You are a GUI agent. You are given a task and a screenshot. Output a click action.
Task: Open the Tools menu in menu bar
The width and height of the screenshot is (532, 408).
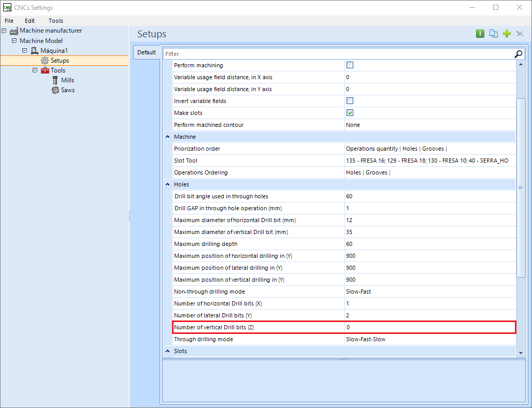click(x=55, y=21)
